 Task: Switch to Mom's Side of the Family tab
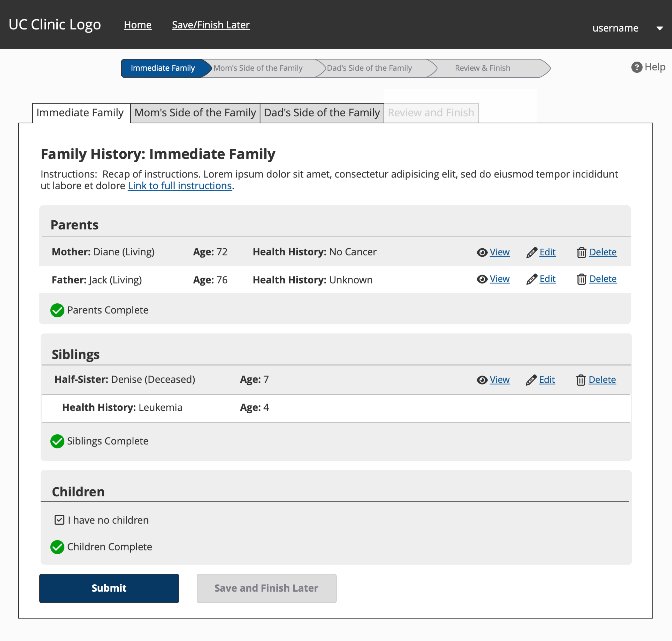(x=195, y=113)
